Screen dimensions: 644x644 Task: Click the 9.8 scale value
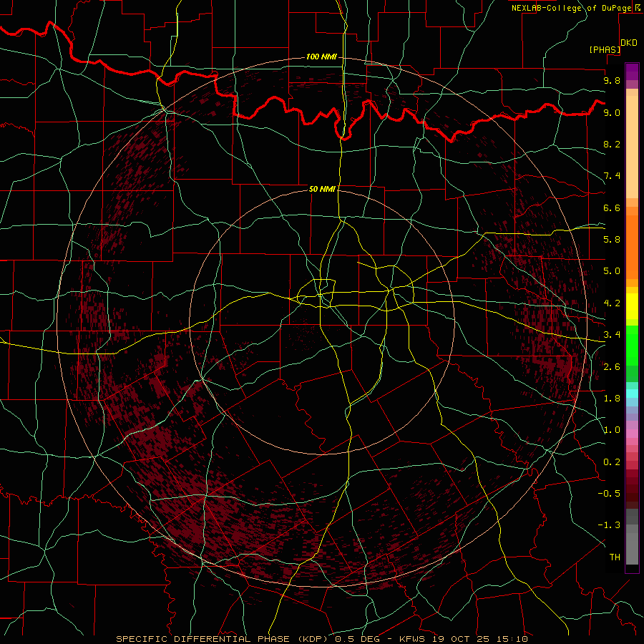612,80
